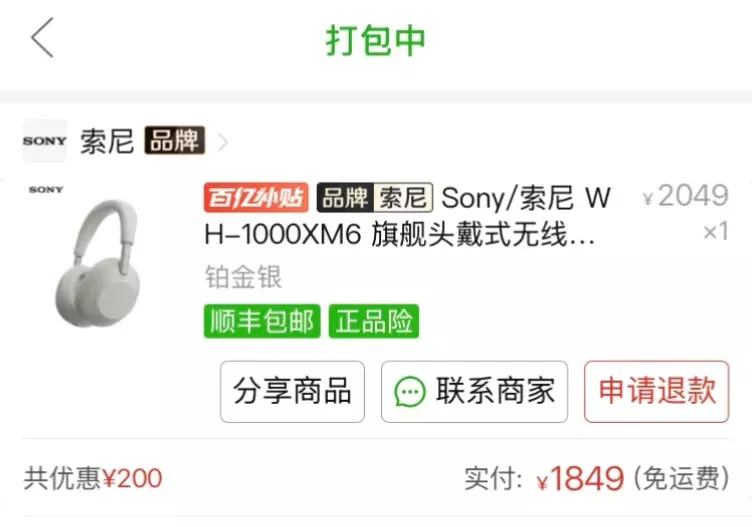The width and height of the screenshot is (752, 527).
Task: Click the 分享商品 button
Action: point(293,392)
